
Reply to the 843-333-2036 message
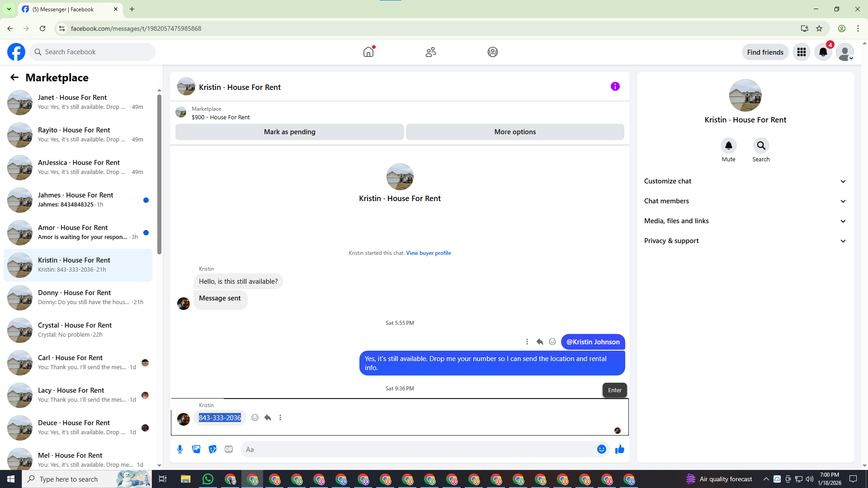268,418
